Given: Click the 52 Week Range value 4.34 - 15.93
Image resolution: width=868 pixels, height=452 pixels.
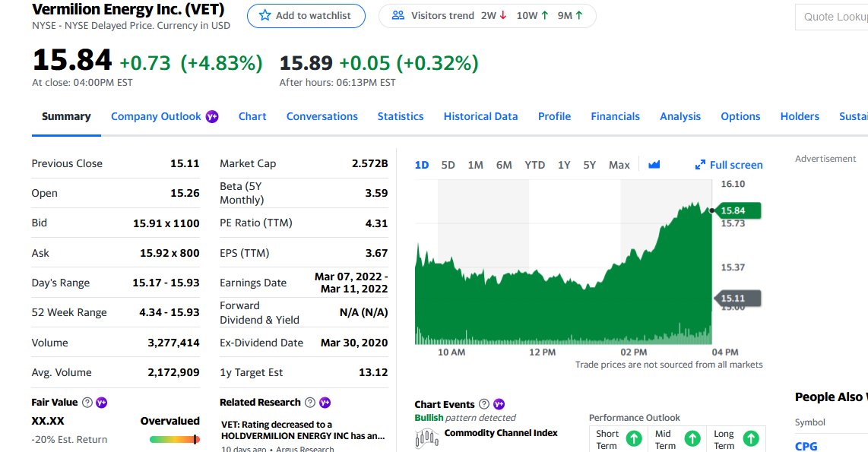Looking at the screenshot, I should pos(169,312).
